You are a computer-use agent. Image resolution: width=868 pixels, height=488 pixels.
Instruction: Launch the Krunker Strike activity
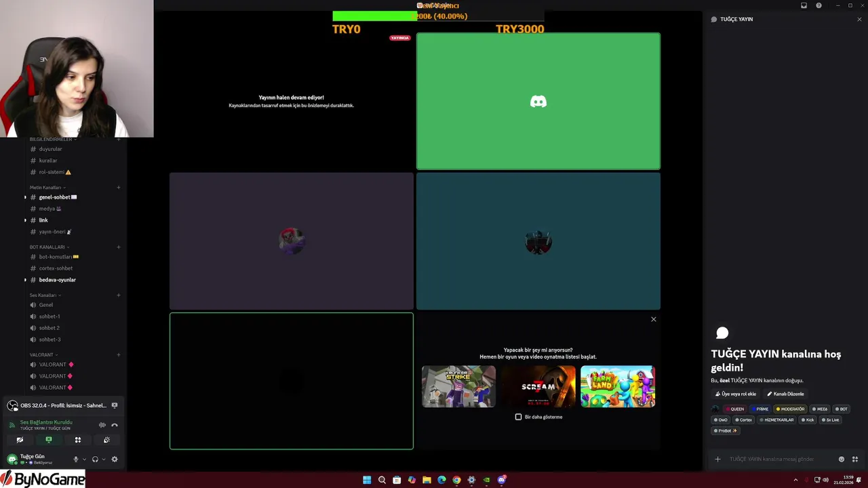pos(458,386)
